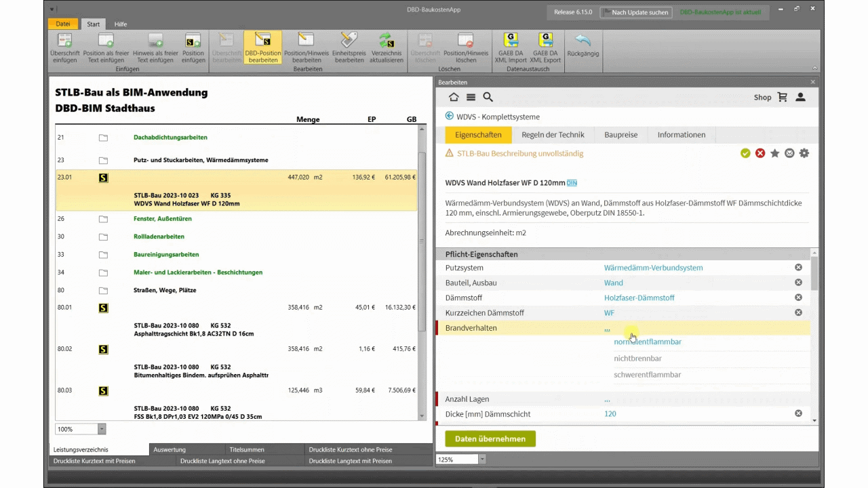Open hamburger menu in Bearbeiten panel
This screenshot has width=868, height=488.
tap(471, 98)
